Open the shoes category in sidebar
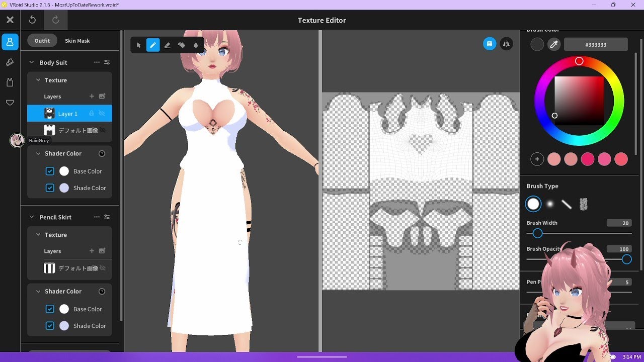The height and width of the screenshot is (362, 644). pos(10,62)
